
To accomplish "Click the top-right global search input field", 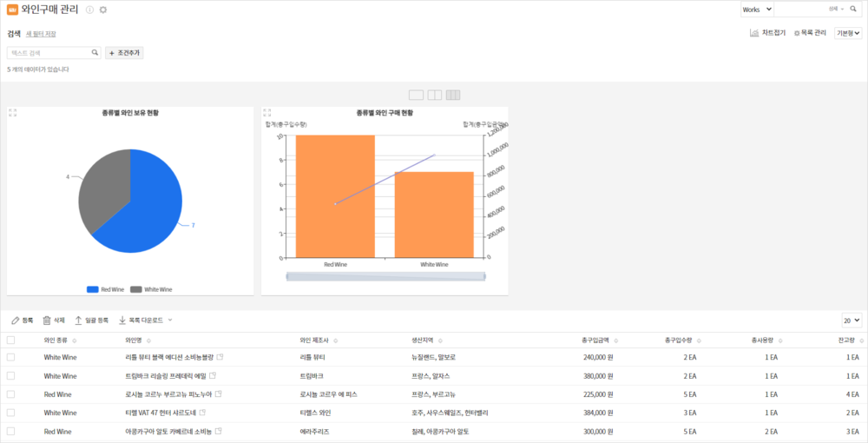I will pos(800,10).
